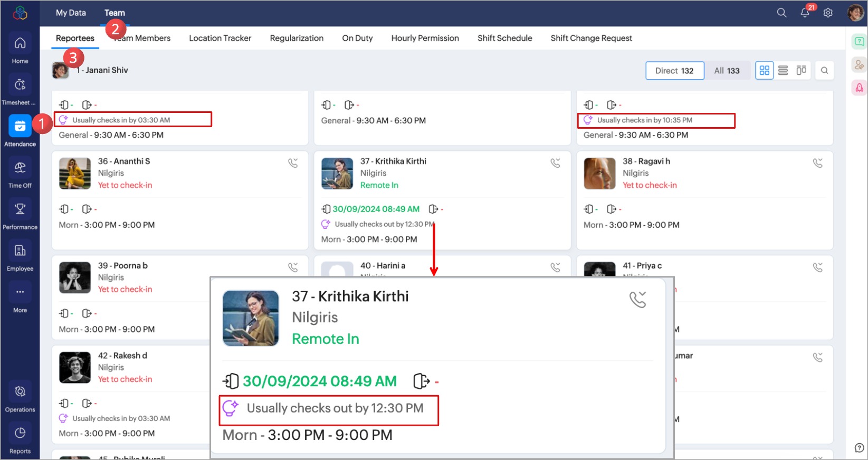Open global search in the top bar

[781, 13]
